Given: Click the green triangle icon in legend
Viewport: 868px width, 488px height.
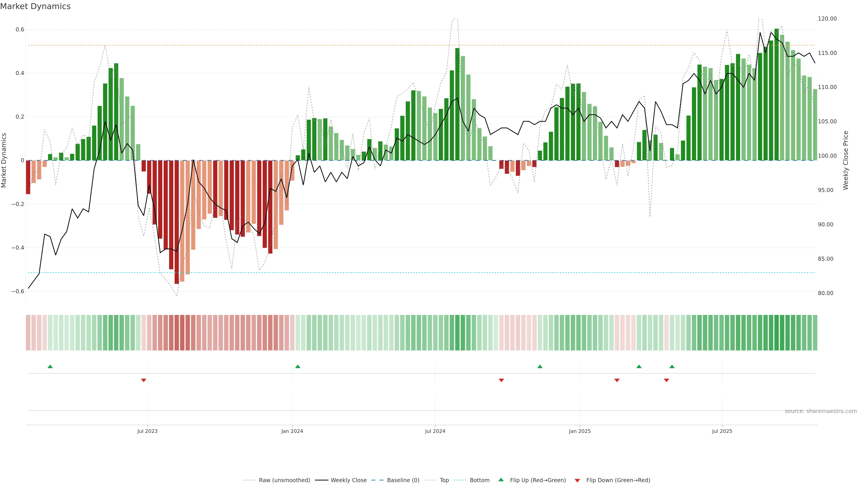Looking at the screenshot, I should pyautogui.click(x=501, y=480).
